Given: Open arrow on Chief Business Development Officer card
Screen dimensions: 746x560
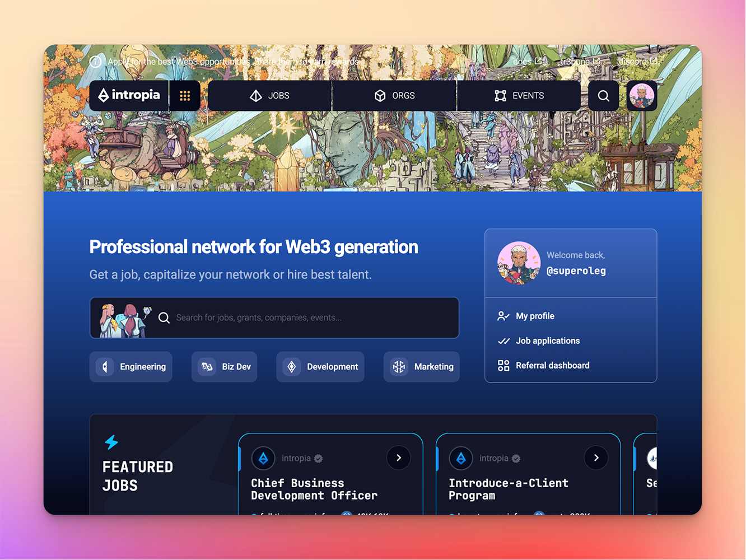Looking at the screenshot, I should tap(399, 458).
